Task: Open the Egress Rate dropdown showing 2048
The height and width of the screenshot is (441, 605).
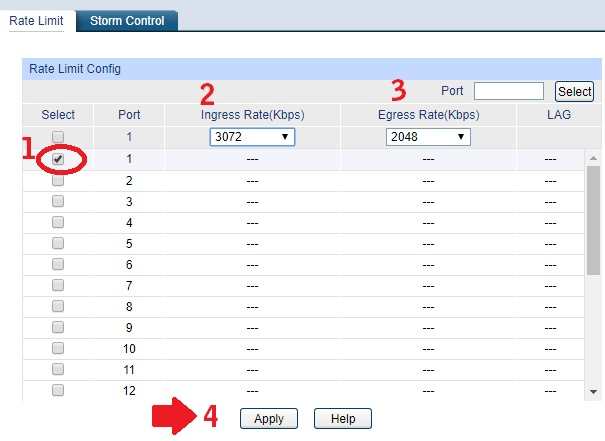Action: (x=428, y=137)
